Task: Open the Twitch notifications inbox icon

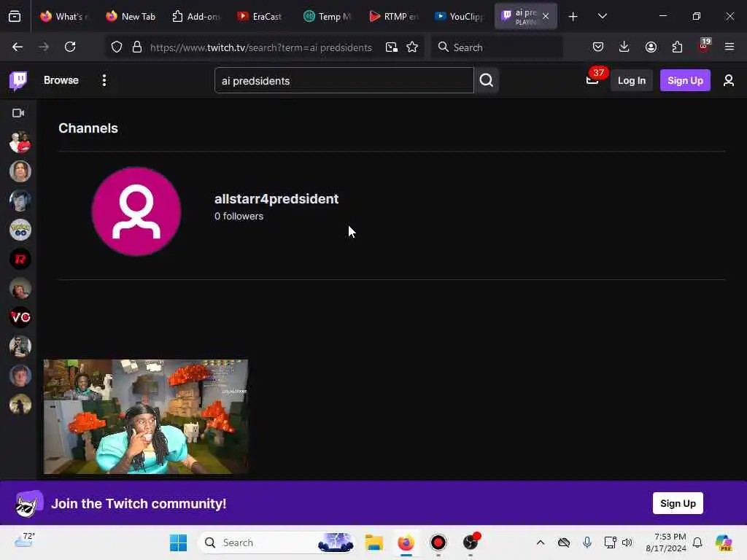Action: coord(592,80)
